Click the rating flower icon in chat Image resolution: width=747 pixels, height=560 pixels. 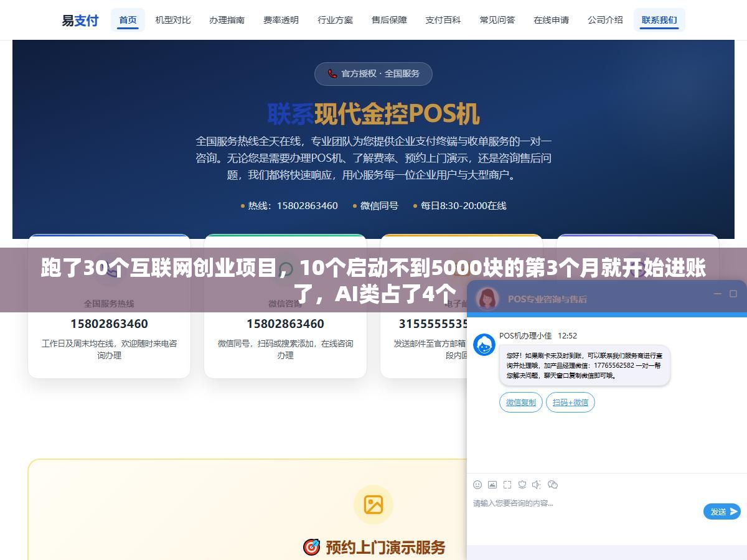point(522,485)
